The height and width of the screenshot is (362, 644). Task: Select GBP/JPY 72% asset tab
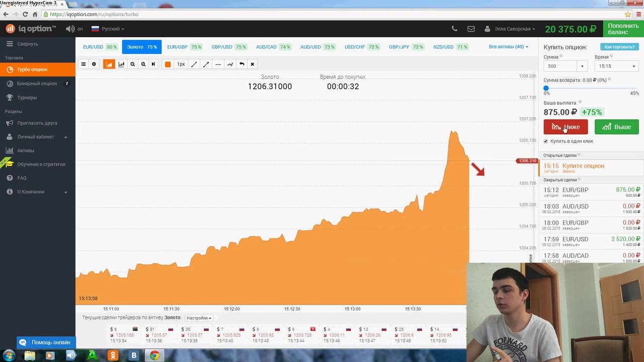tap(406, 47)
